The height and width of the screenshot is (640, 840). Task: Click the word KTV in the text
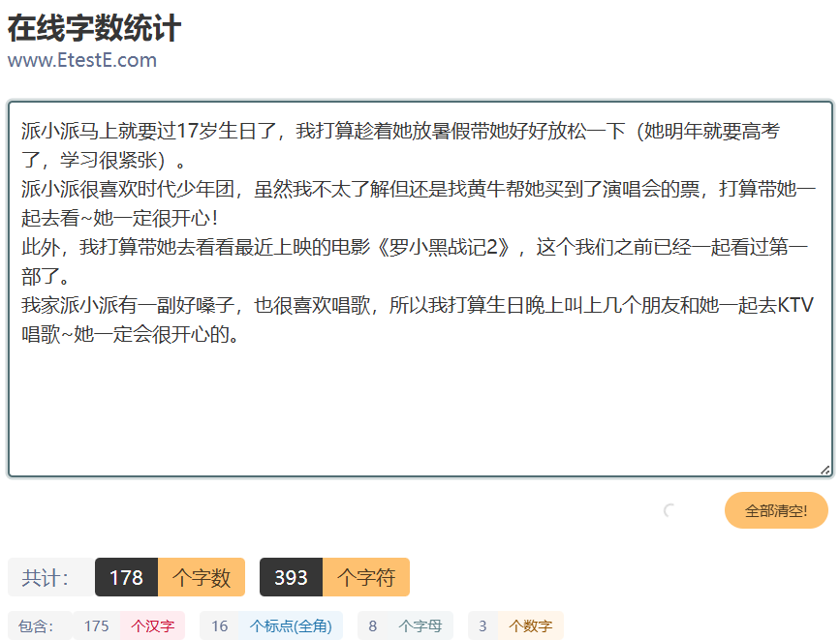(795, 305)
